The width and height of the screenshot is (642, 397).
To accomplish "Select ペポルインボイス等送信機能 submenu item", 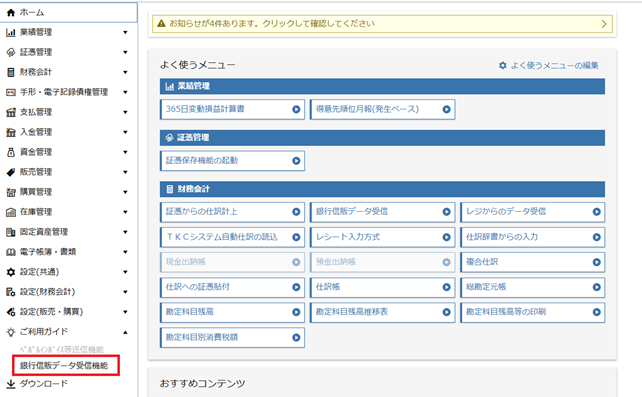I will tap(62, 350).
